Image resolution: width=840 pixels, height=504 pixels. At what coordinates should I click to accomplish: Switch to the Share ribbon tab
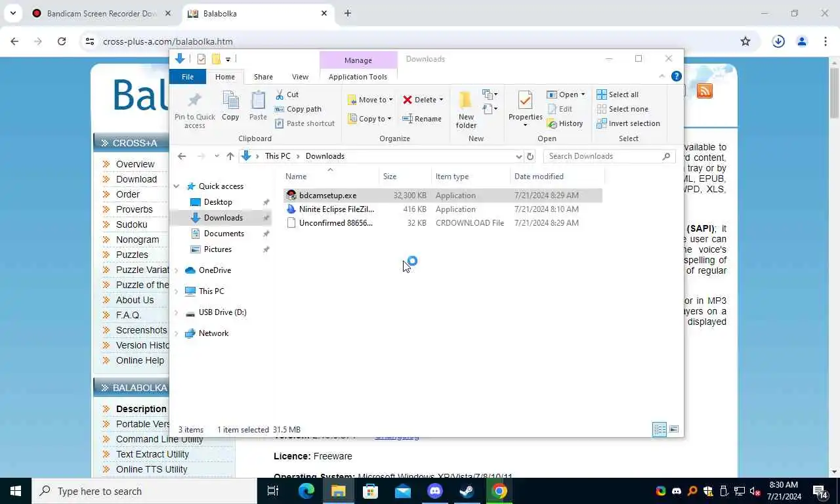(263, 77)
